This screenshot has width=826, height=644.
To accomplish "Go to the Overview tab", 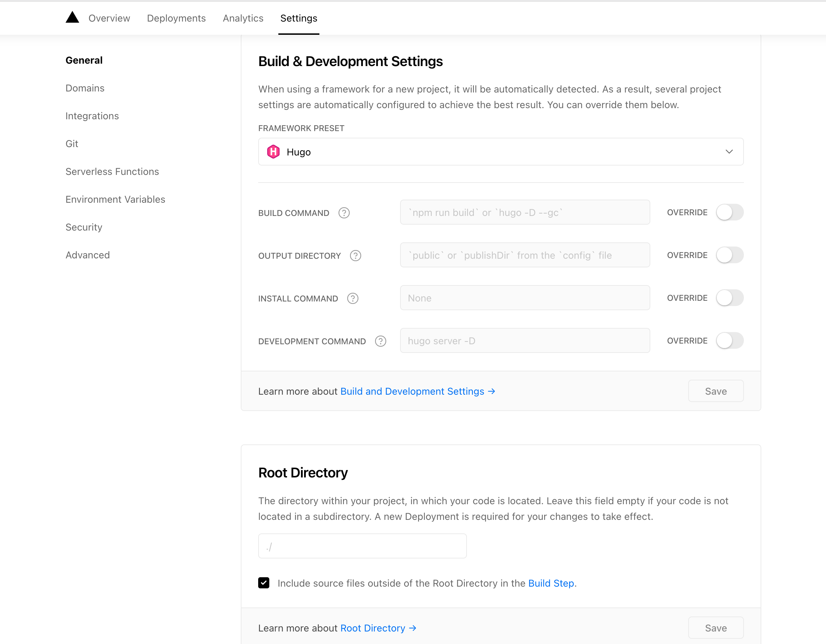I will [109, 18].
